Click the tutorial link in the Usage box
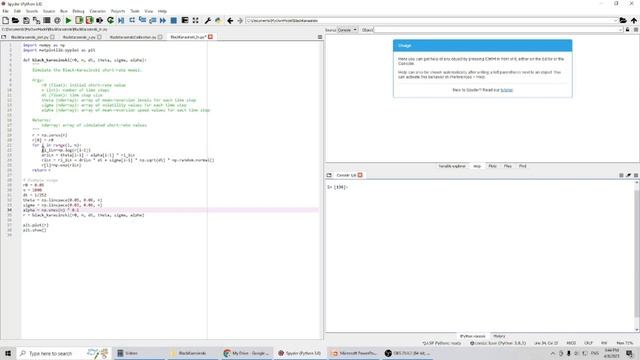 click(506, 90)
